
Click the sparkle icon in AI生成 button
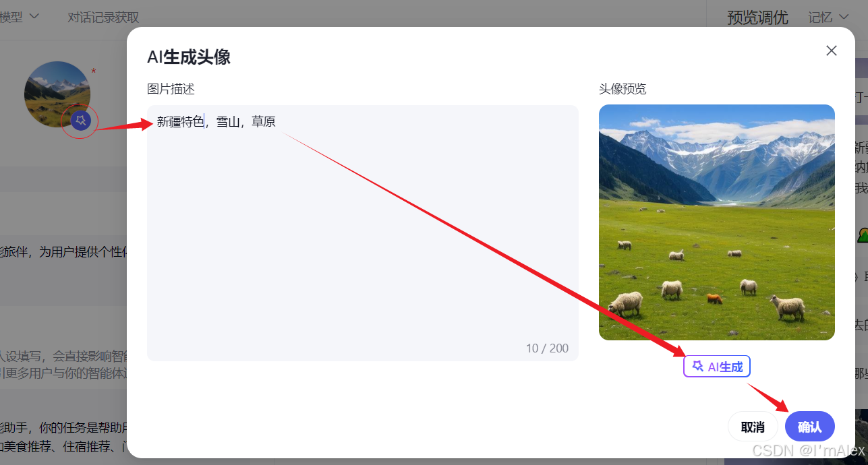click(698, 366)
